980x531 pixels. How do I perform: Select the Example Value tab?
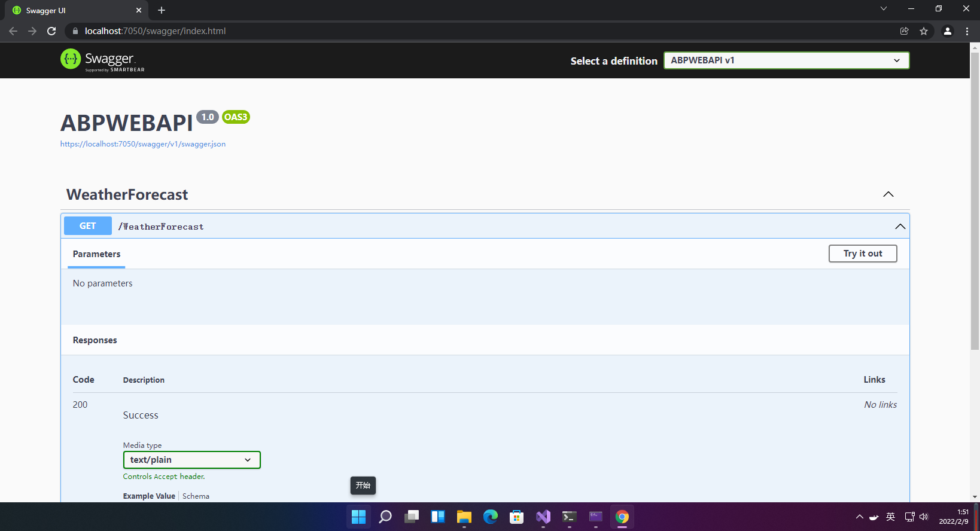click(x=149, y=496)
